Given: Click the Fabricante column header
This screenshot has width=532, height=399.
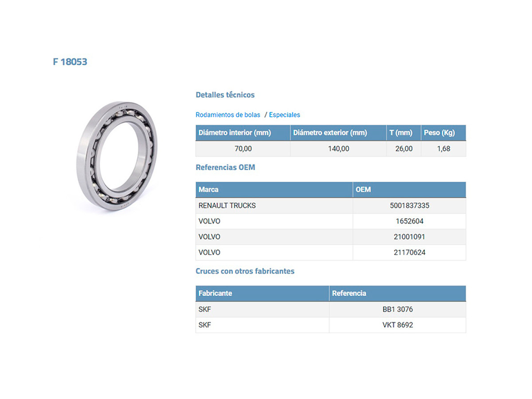Looking at the screenshot, I should (x=215, y=293).
